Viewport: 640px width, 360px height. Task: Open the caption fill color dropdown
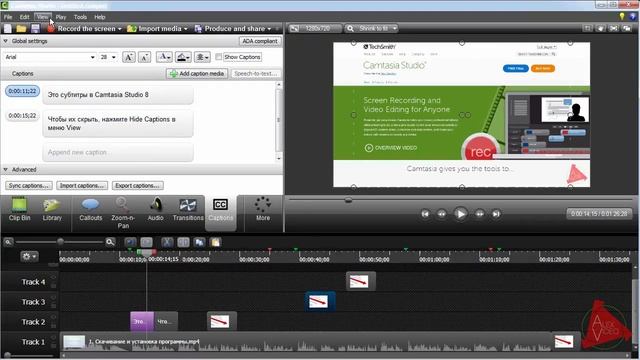coord(183,57)
